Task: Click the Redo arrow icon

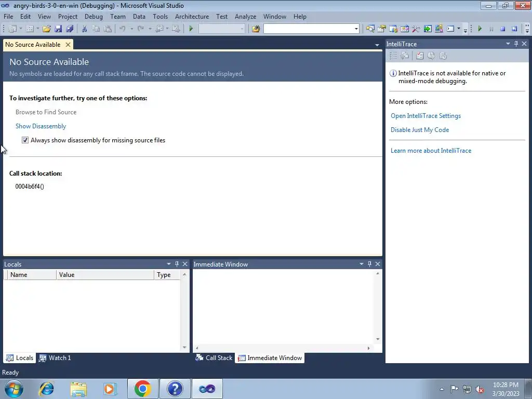Action: coord(141,29)
